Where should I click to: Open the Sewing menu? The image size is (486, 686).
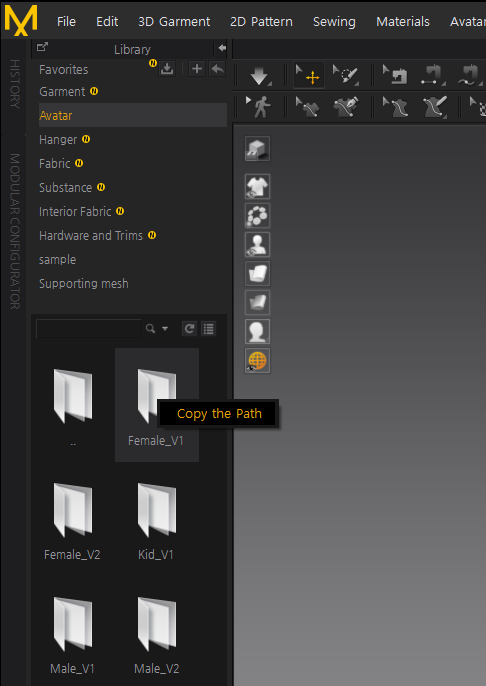pyautogui.click(x=334, y=21)
